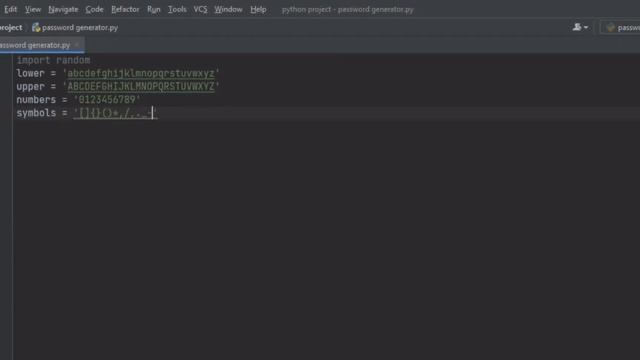Image resolution: width=640 pixels, height=360 pixels.
Task: Click the symbols string value
Action: tap(115, 113)
